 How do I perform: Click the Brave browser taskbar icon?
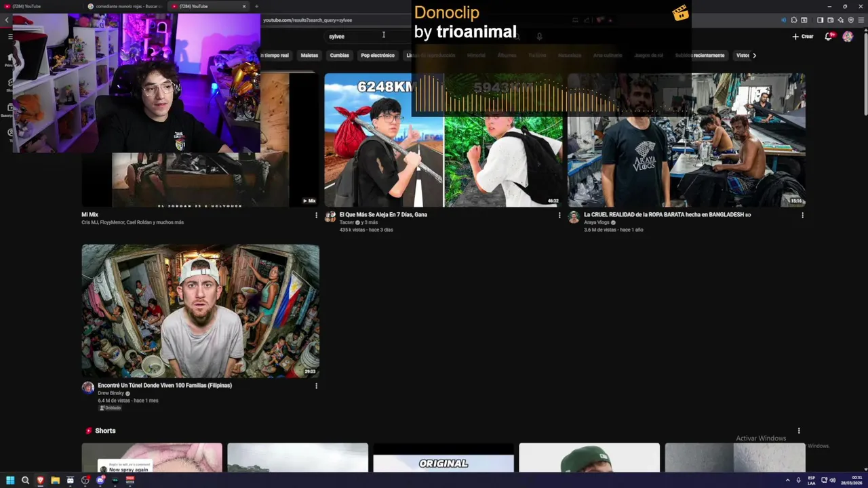click(40, 480)
